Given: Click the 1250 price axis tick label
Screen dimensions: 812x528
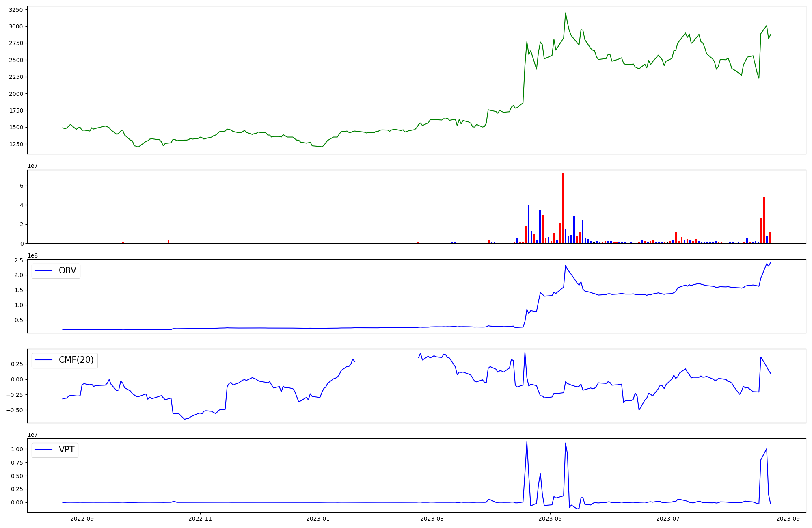Looking at the screenshot, I should (17, 144).
